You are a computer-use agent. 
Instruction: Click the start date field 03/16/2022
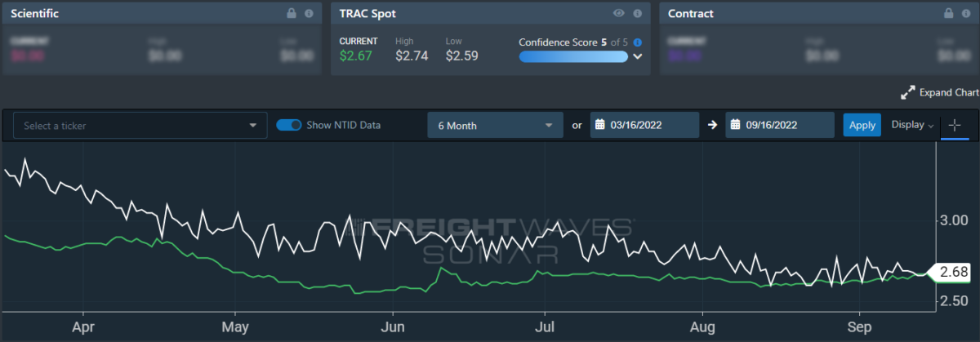click(x=651, y=125)
